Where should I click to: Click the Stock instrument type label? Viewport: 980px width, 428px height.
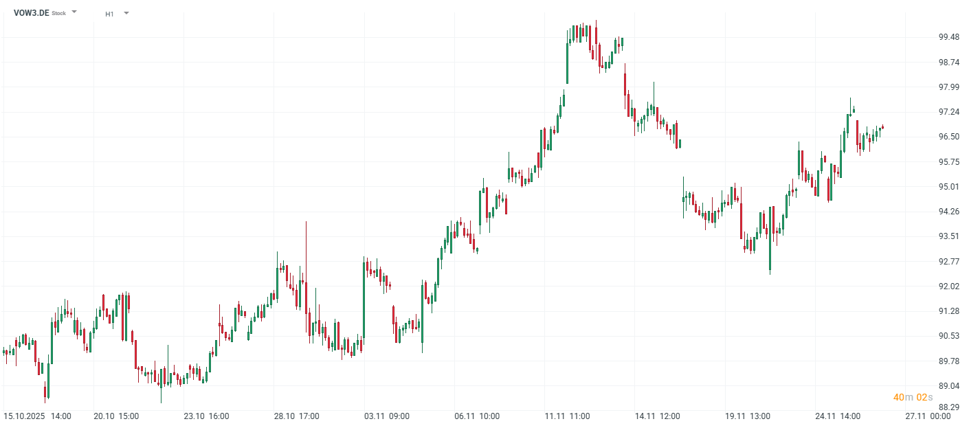[x=59, y=14]
